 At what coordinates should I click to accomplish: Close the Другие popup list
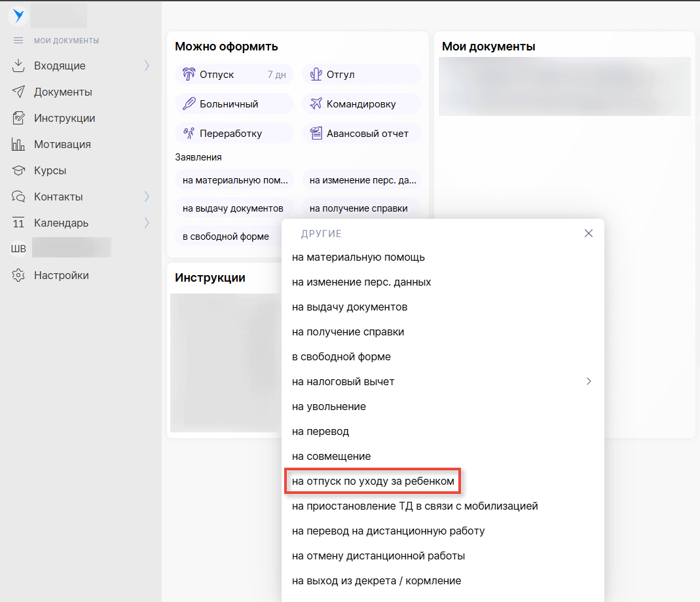click(588, 233)
